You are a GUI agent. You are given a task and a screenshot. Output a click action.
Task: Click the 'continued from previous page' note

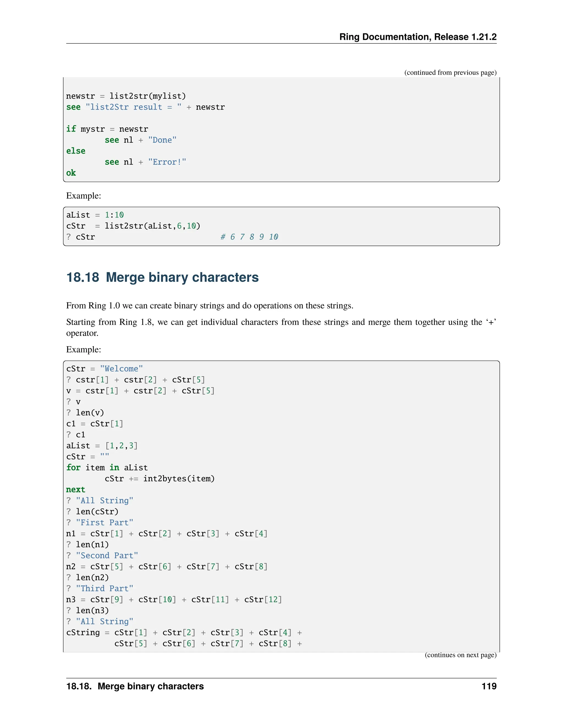coord(450,72)
